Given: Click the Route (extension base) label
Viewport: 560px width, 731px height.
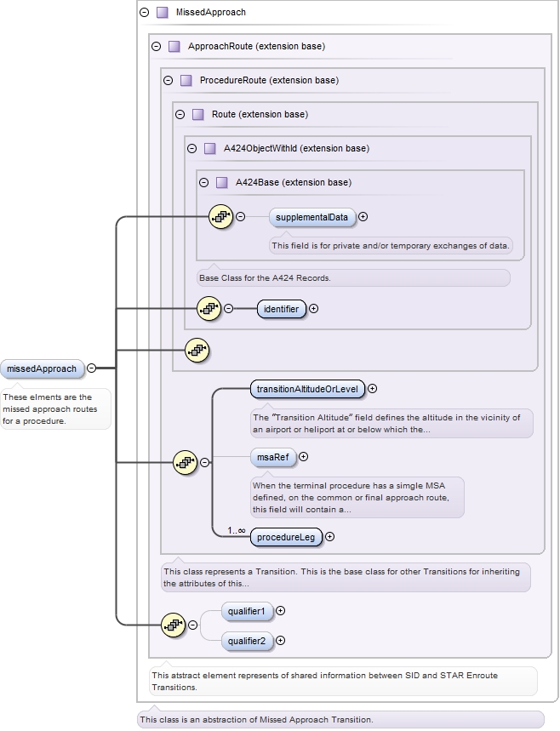Looking at the screenshot, I should coord(260,114).
